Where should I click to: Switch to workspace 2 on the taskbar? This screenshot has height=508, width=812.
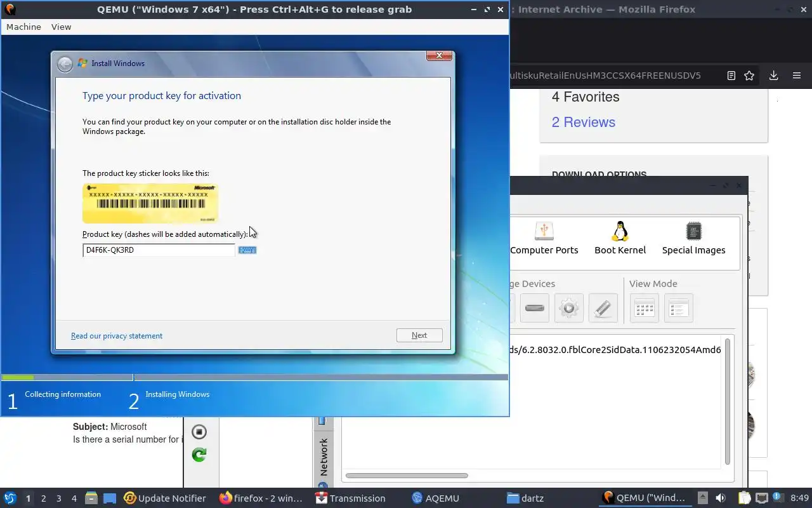click(43, 498)
